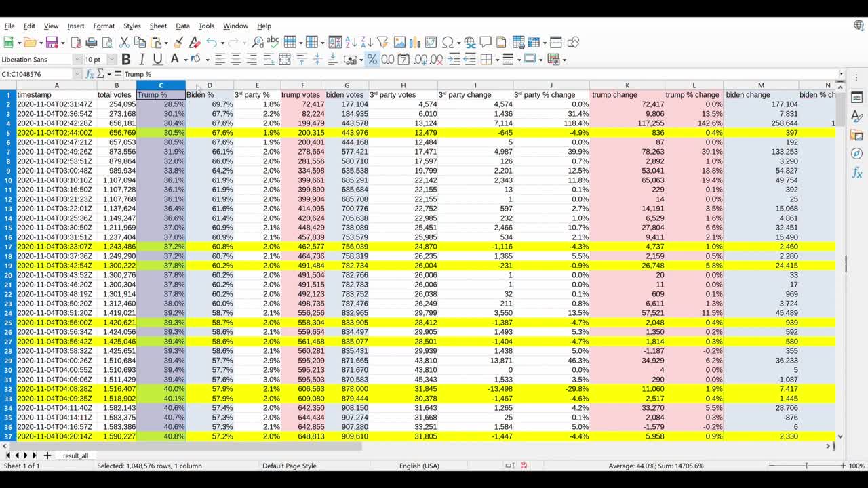Align cell contents right
This screenshot has width=868, height=488.
pos(252,60)
